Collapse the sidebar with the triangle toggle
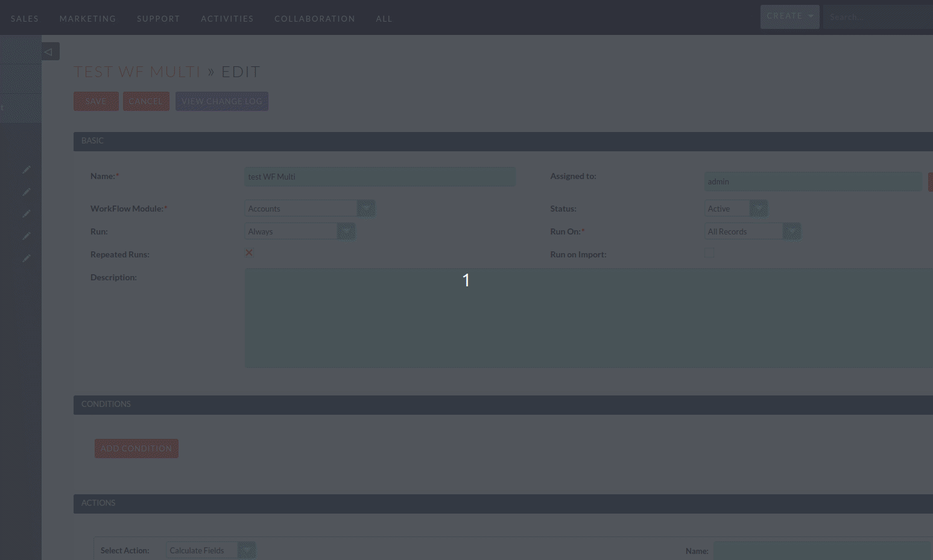The width and height of the screenshot is (933, 560). click(x=50, y=52)
